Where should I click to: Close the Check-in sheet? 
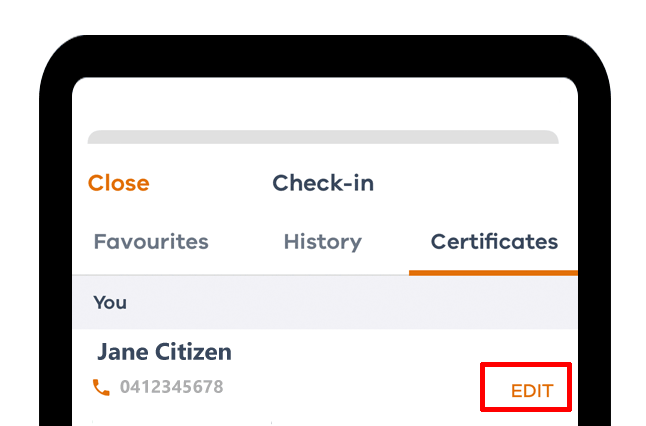click(119, 183)
